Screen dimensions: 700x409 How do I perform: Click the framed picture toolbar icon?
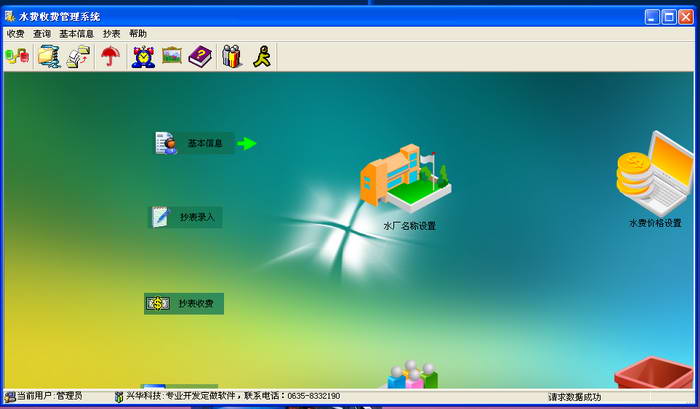point(172,55)
